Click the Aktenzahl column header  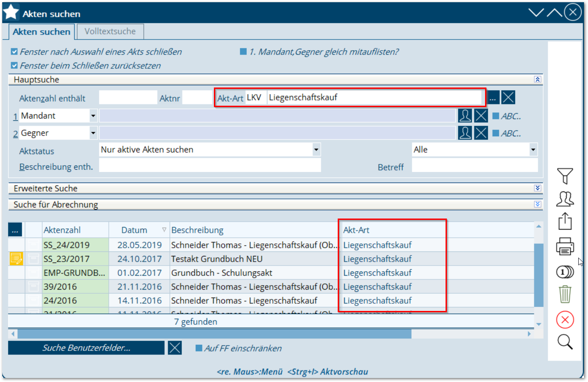(75, 230)
